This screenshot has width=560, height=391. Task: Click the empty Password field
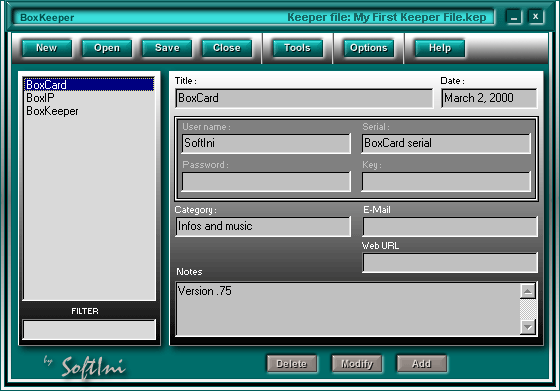[266, 182]
